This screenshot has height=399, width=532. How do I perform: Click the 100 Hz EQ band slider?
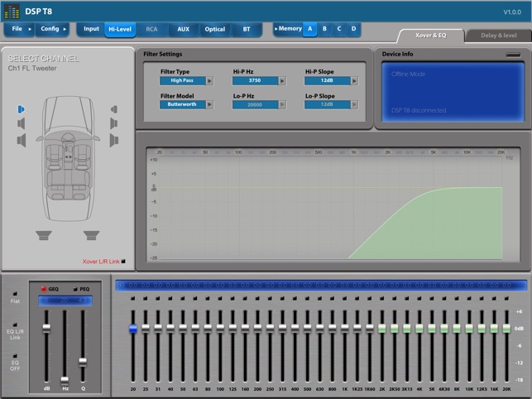click(x=220, y=329)
